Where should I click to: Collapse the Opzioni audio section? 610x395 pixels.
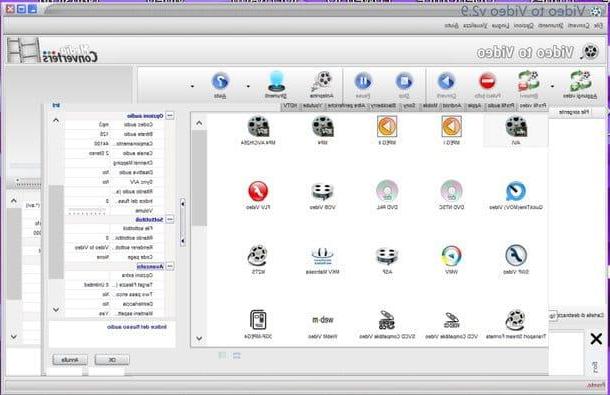click(x=170, y=116)
